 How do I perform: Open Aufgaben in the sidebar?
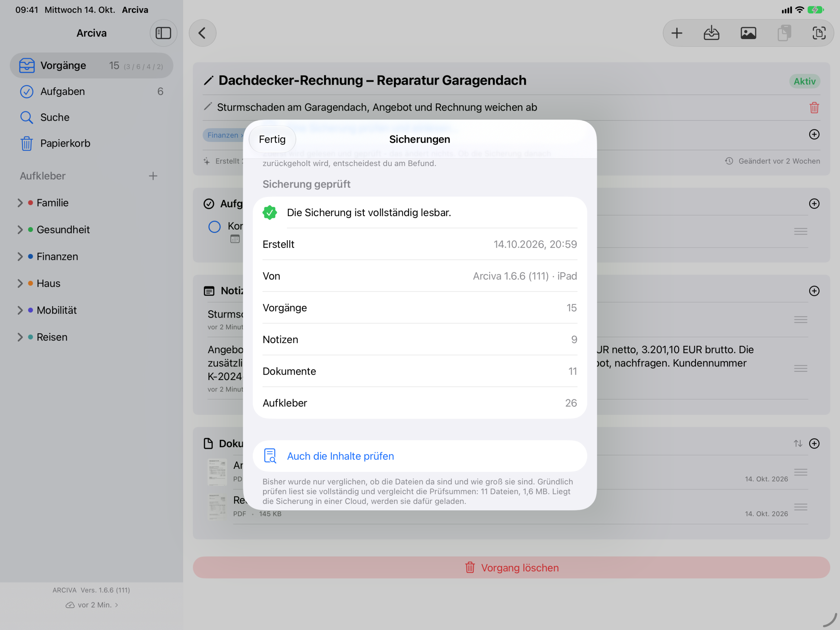click(92, 92)
